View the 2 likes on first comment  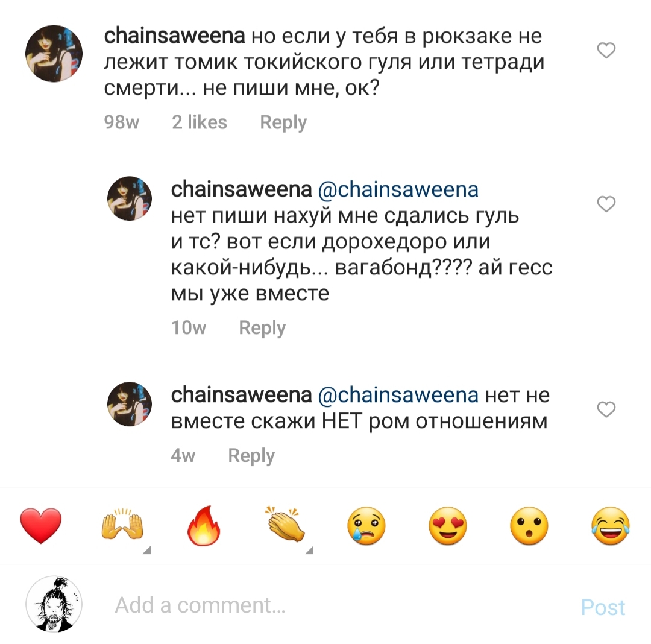click(200, 122)
